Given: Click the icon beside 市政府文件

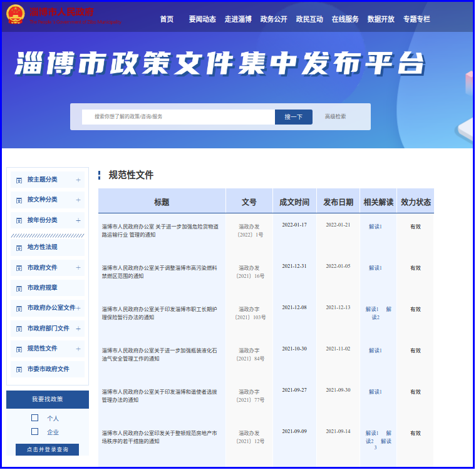Looking at the screenshot, I should pos(19,268).
